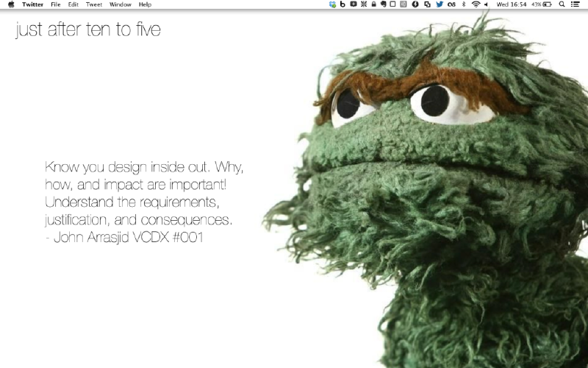The image size is (588, 368).
Task: Open the Apple menu
Action: click(x=11, y=4)
